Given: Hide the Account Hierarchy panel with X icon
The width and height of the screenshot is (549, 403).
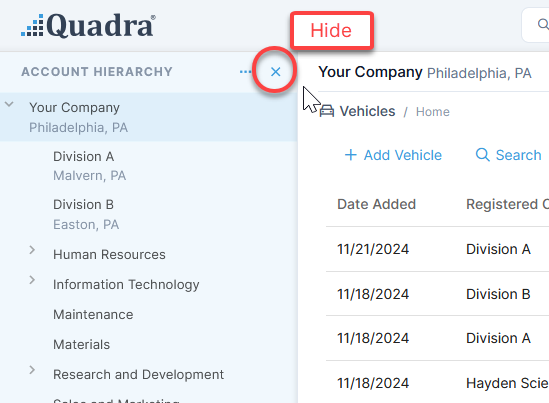Looking at the screenshot, I should coord(276,72).
